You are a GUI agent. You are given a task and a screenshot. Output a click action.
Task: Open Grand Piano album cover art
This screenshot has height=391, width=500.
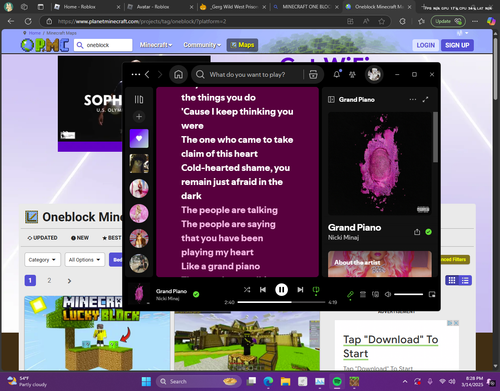(x=380, y=164)
